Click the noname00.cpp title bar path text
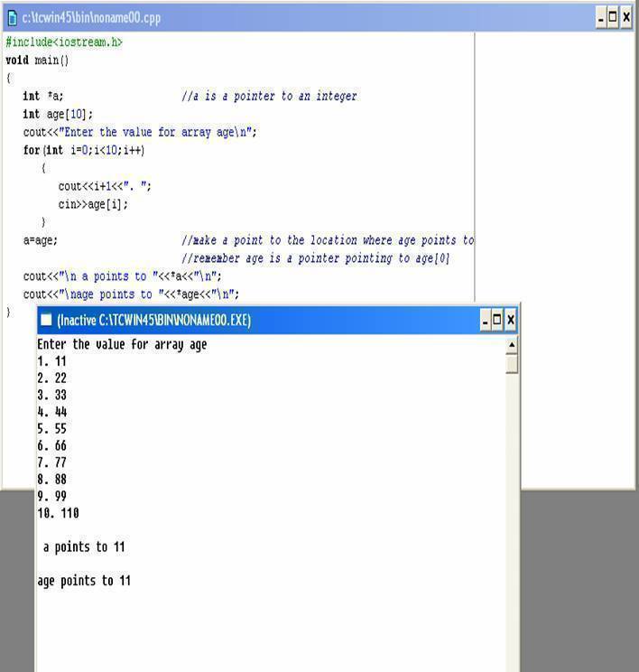 point(91,18)
